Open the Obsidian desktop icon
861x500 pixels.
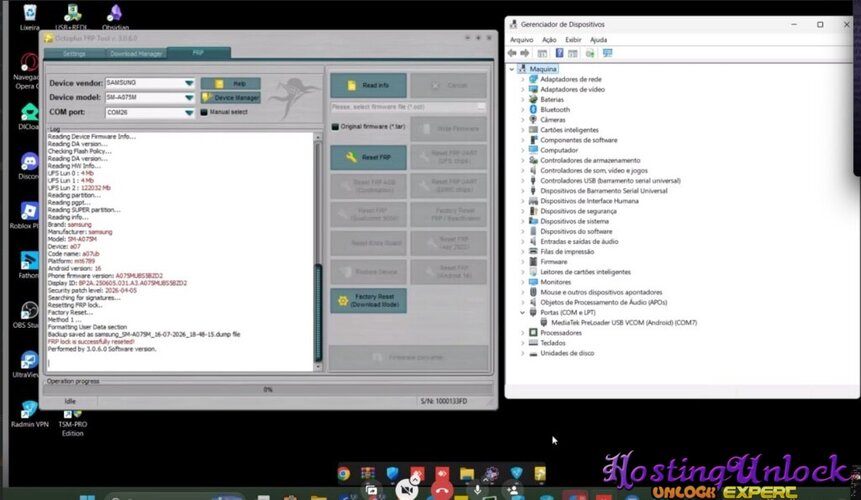[115, 16]
